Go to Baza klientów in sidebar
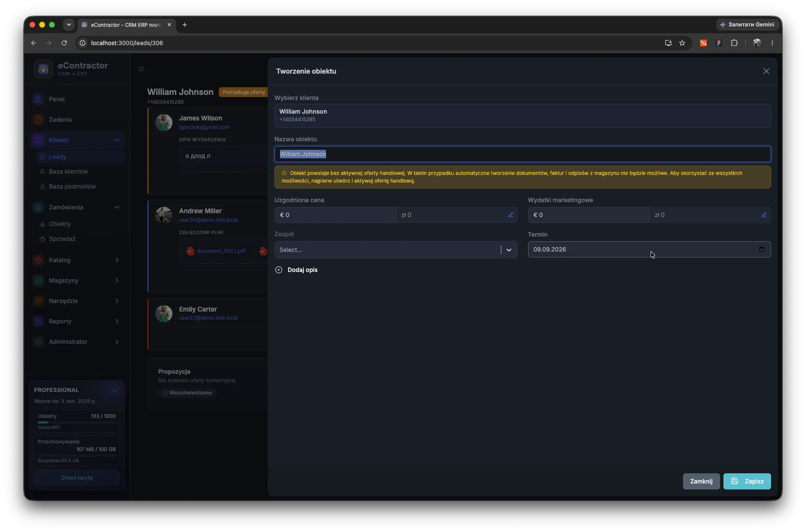Screen dimensions: 806x532 click(69, 172)
